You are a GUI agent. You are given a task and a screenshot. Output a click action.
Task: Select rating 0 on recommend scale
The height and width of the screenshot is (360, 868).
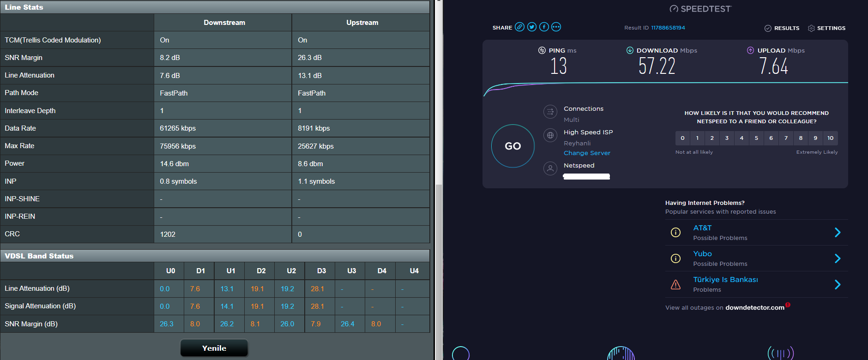click(682, 138)
